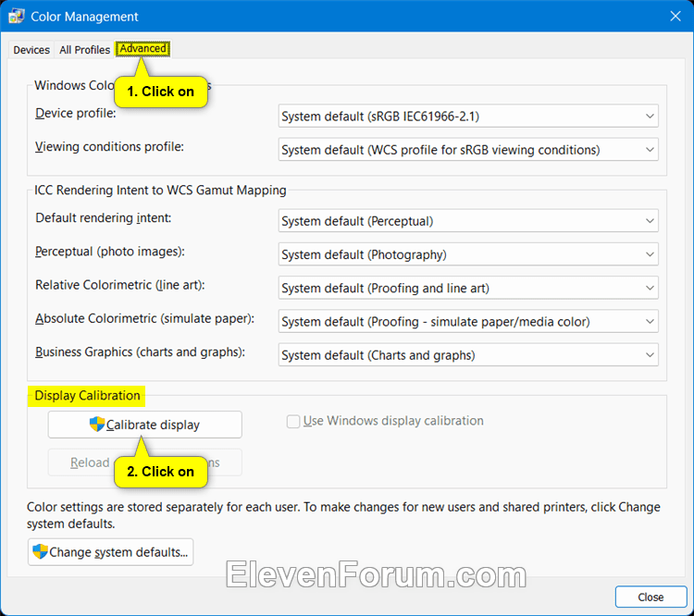Click the "ICC Rendering Intent to WCS Gamut Mapping" heading
The height and width of the screenshot is (616, 694).
[160, 191]
